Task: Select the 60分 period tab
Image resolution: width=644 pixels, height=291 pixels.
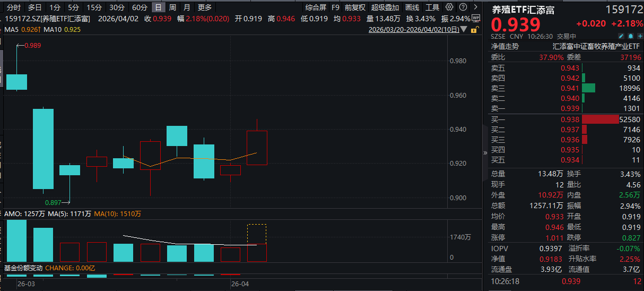Action: click(140, 7)
